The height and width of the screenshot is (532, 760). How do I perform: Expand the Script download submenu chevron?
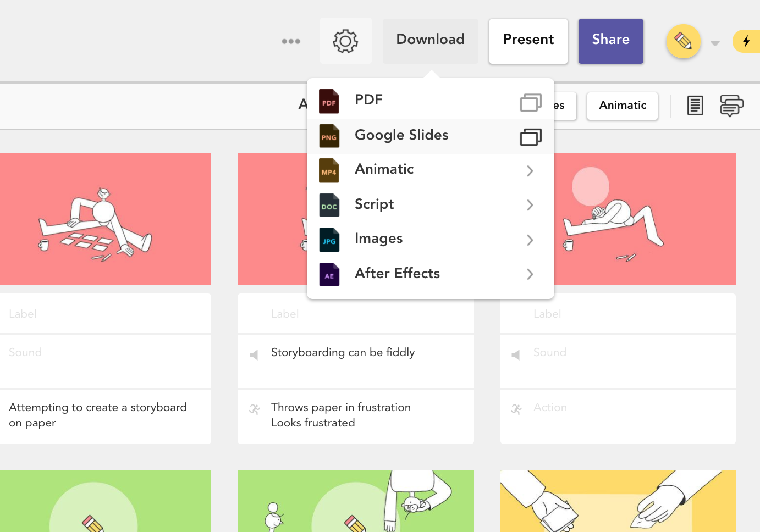530,205
